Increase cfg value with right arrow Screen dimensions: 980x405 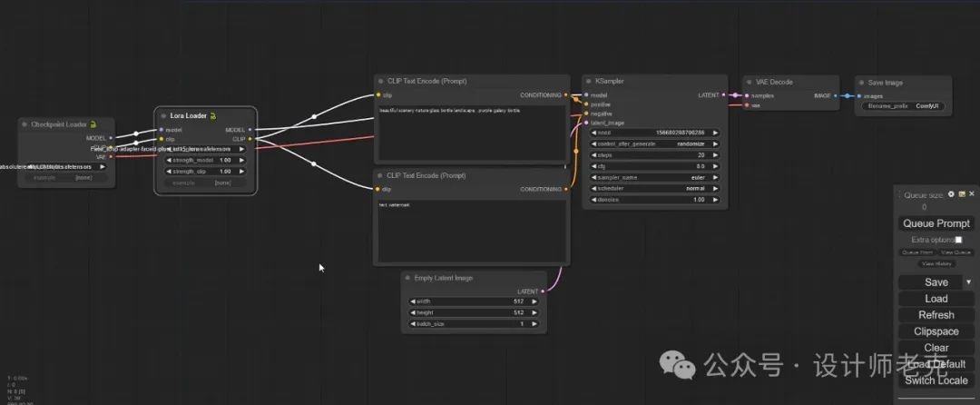click(x=715, y=166)
